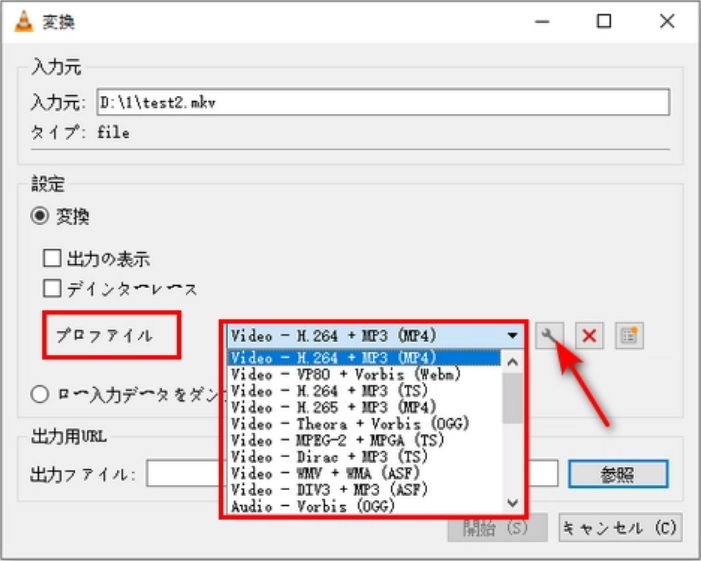
Task: Close the 変換 dialog window
Action: [667, 21]
